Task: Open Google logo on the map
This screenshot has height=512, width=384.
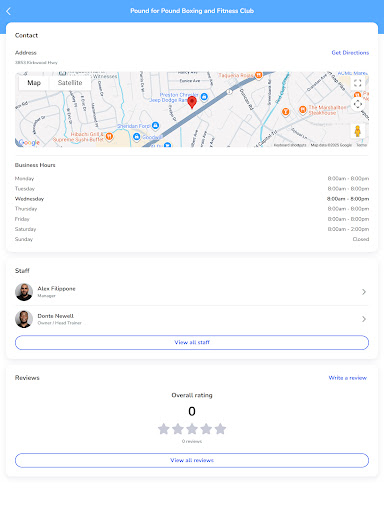Action: [29, 142]
